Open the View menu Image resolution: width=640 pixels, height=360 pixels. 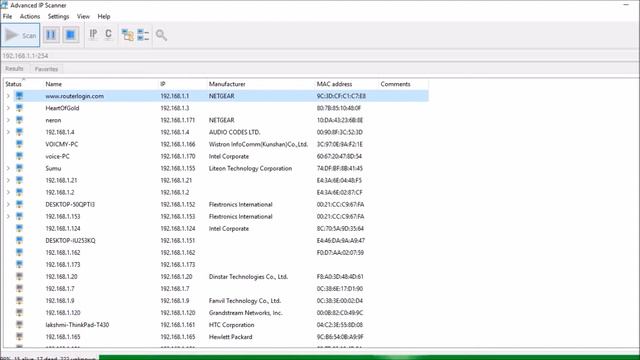coord(83,16)
